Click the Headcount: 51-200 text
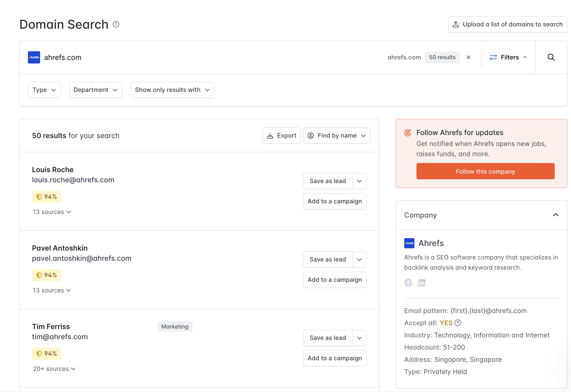The height and width of the screenshot is (392, 571). (x=435, y=347)
